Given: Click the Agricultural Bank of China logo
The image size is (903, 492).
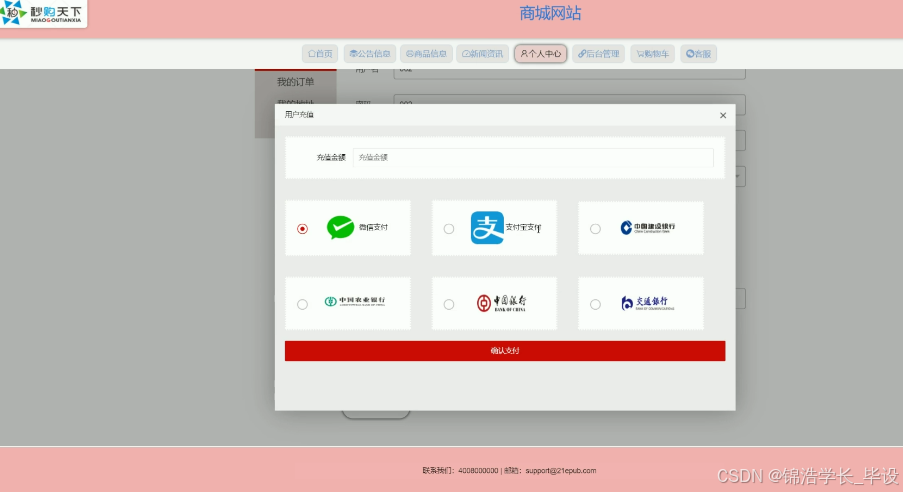Looking at the screenshot, I should [x=355, y=301].
